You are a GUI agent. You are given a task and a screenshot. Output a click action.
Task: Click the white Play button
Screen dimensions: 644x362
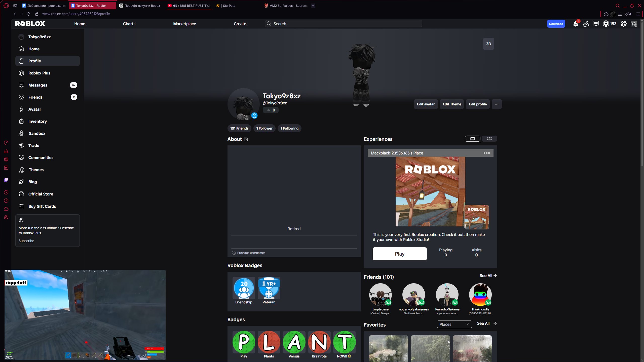point(400,254)
